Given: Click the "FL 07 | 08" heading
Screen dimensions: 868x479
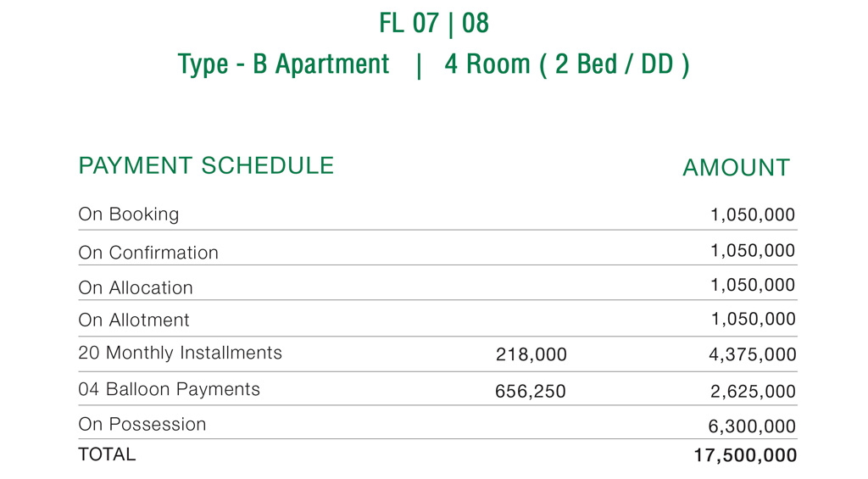Looking at the screenshot, I should point(434,23).
